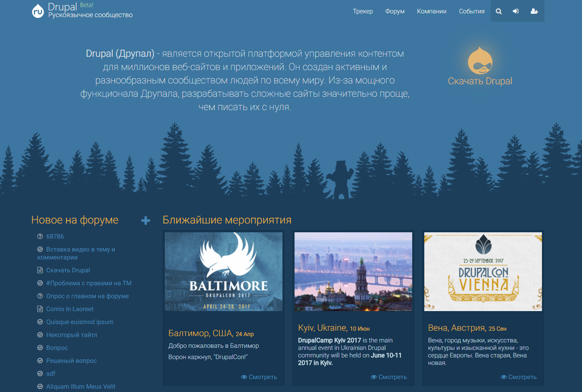
Task: Click the Вена, город музыки description text
Action: [478, 352]
